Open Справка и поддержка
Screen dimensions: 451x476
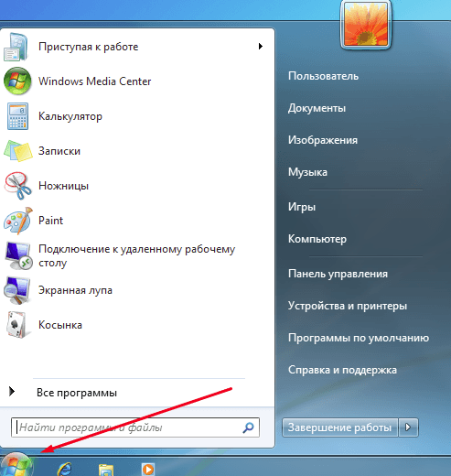tap(342, 370)
